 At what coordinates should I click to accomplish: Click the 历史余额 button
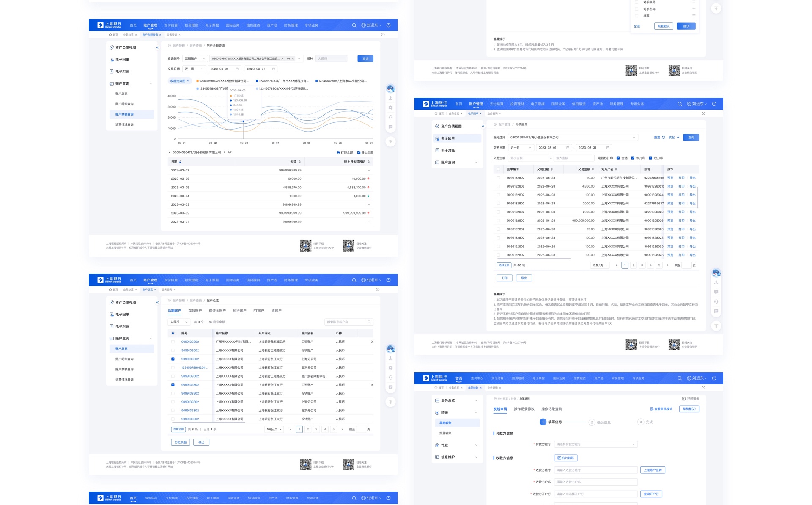coord(181,442)
